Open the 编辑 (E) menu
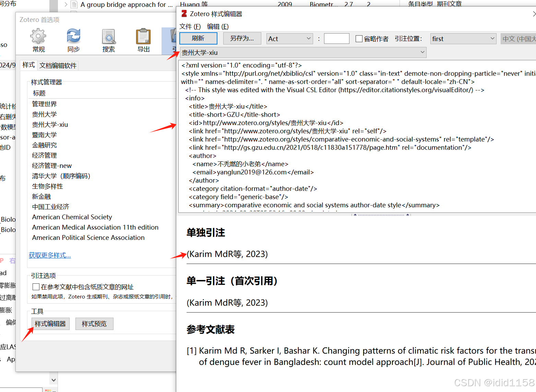Viewport: 536px width, 392px height. pos(218,26)
